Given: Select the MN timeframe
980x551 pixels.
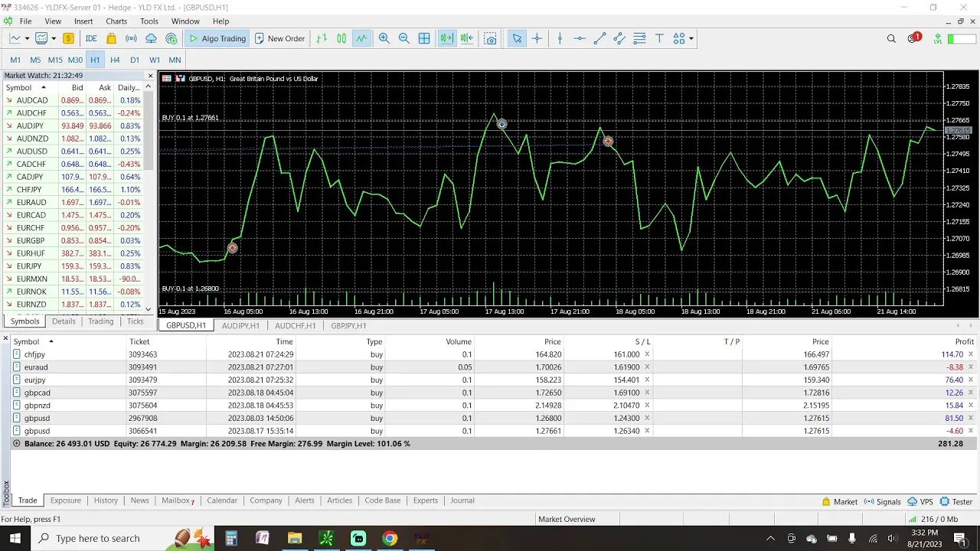Looking at the screenshot, I should tap(175, 60).
